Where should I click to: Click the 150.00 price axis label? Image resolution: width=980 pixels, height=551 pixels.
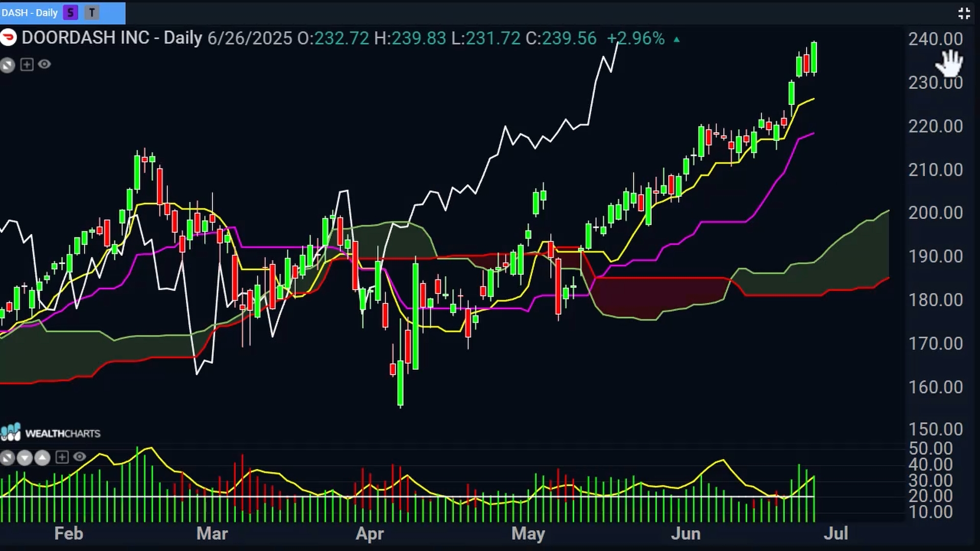click(935, 430)
